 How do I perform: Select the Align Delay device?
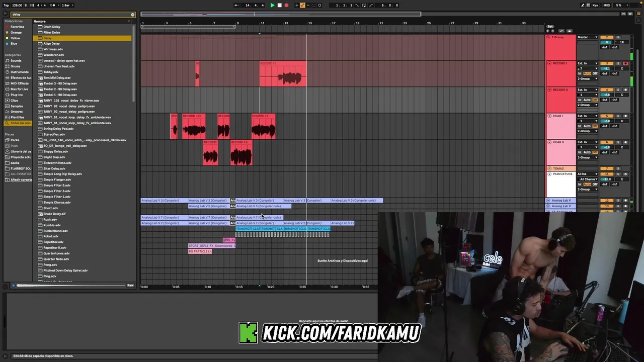pos(52,44)
